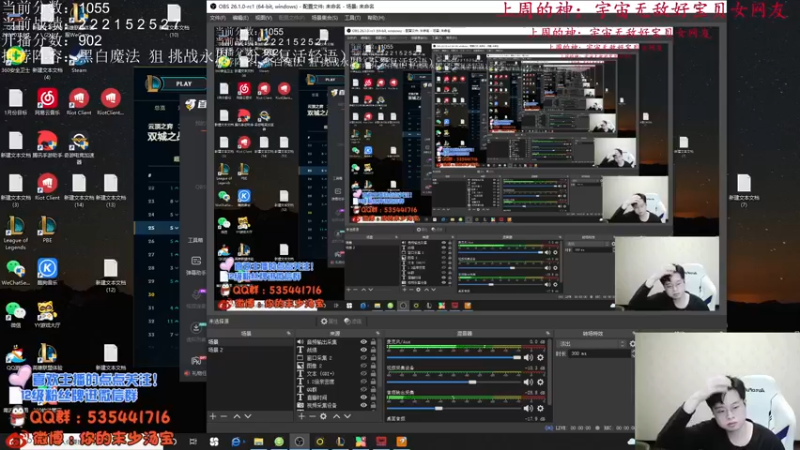Toggle lock on 音频输出采集 source

[x=373, y=342]
